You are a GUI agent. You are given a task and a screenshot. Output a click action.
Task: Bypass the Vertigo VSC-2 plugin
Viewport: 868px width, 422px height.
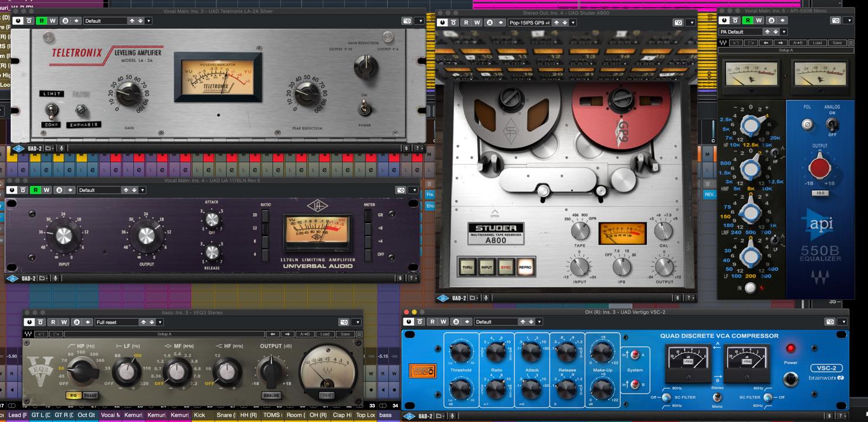coord(409,322)
